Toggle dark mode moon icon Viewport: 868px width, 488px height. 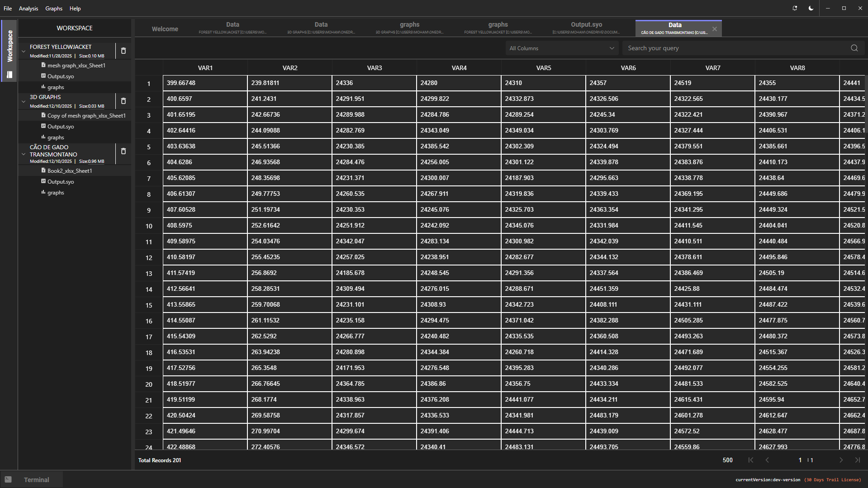811,8
